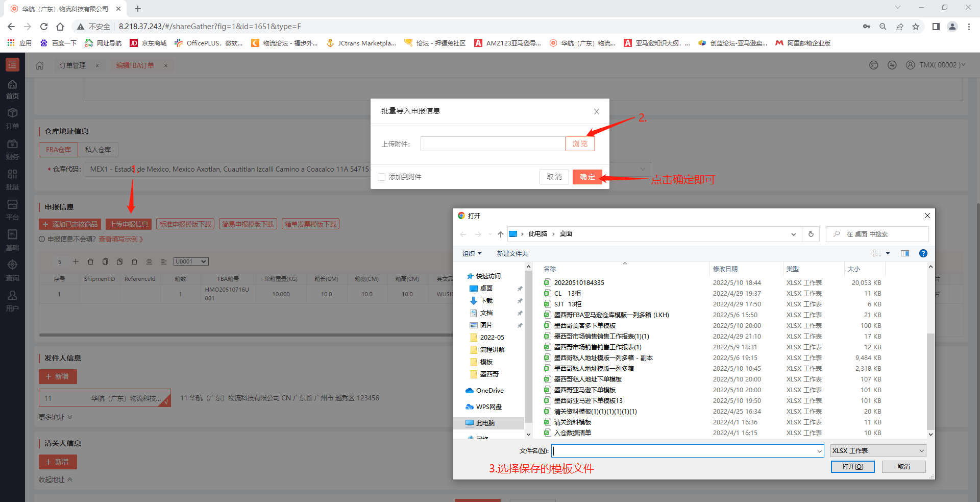Open the 财务 sidebar icon
Image resolution: width=980 pixels, height=502 pixels.
point(12,150)
